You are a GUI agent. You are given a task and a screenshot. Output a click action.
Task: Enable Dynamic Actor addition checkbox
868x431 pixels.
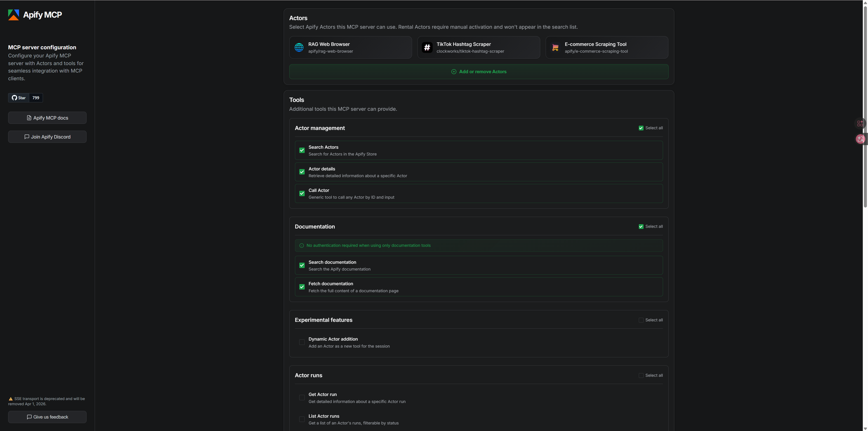pyautogui.click(x=302, y=342)
